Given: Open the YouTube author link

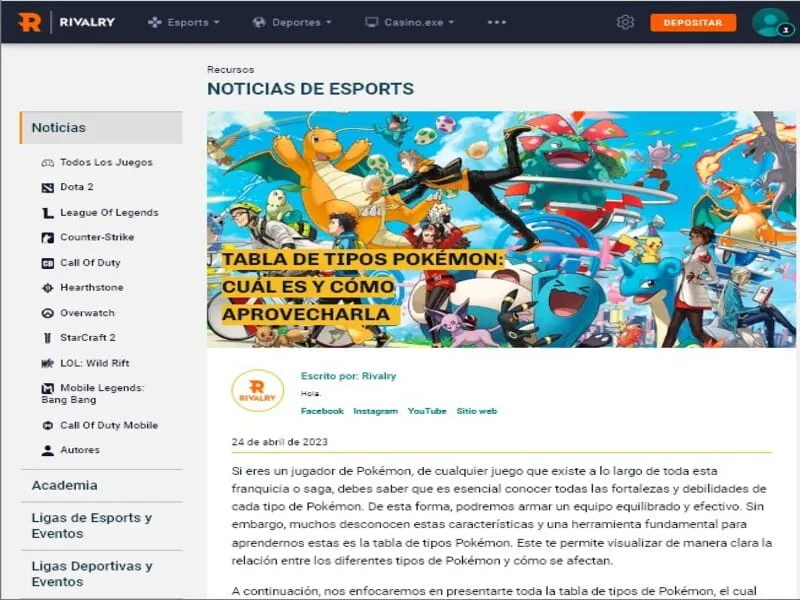Looking at the screenshot, I should pyautogui.click(x=427, y=411).
